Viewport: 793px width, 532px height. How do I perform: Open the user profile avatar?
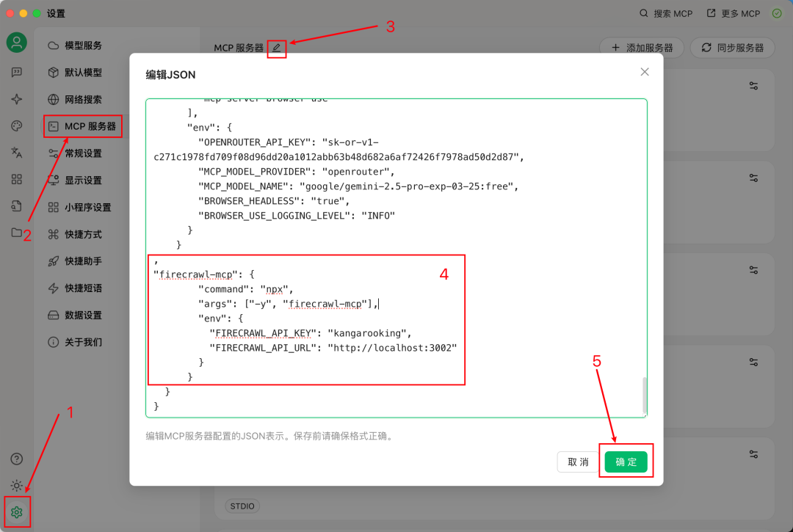coord(17,42)
